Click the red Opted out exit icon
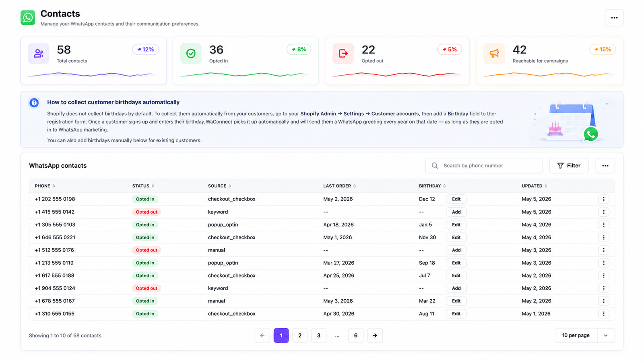Screen dimensions: 644x362 343,53
